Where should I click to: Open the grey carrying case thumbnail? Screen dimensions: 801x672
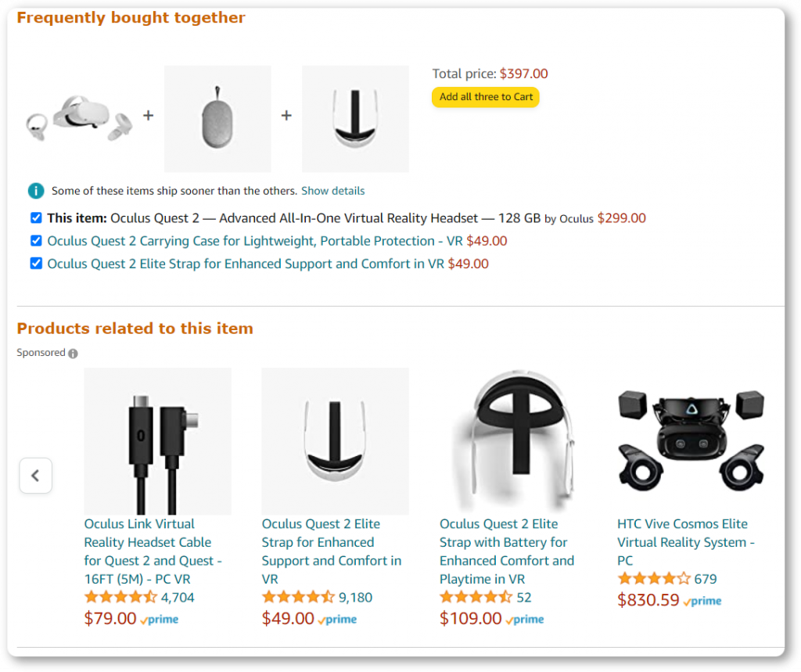(x=217, y=119)
